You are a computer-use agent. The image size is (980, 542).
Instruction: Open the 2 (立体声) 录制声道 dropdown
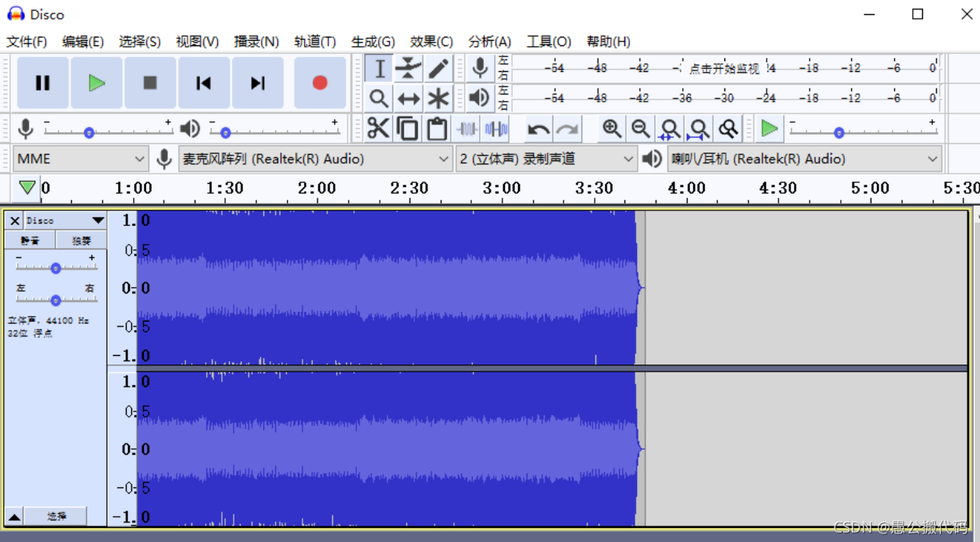point(546,159)
